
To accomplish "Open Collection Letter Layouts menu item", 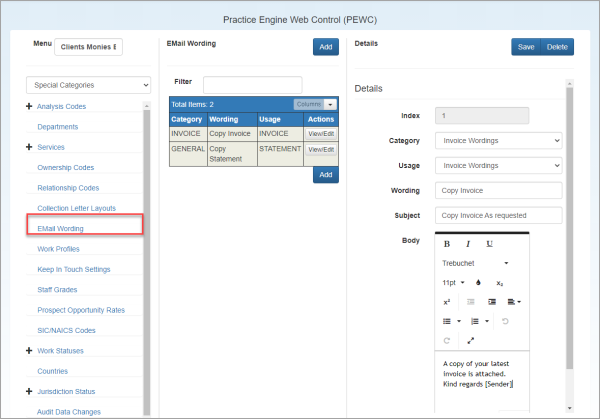I will coord(77,208).
